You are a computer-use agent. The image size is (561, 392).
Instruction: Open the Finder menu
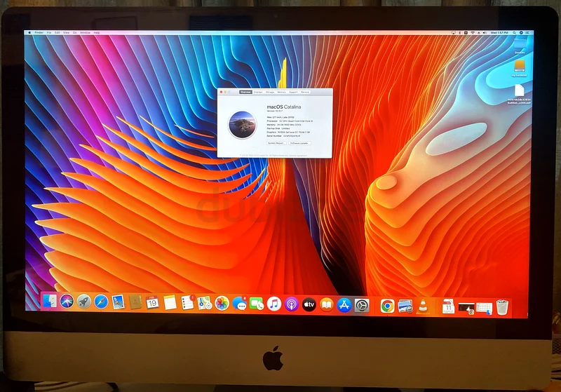pos(39,32)
